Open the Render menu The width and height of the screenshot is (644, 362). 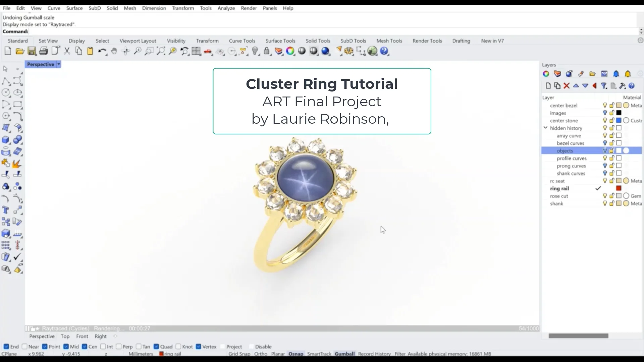tap(249, 8)
